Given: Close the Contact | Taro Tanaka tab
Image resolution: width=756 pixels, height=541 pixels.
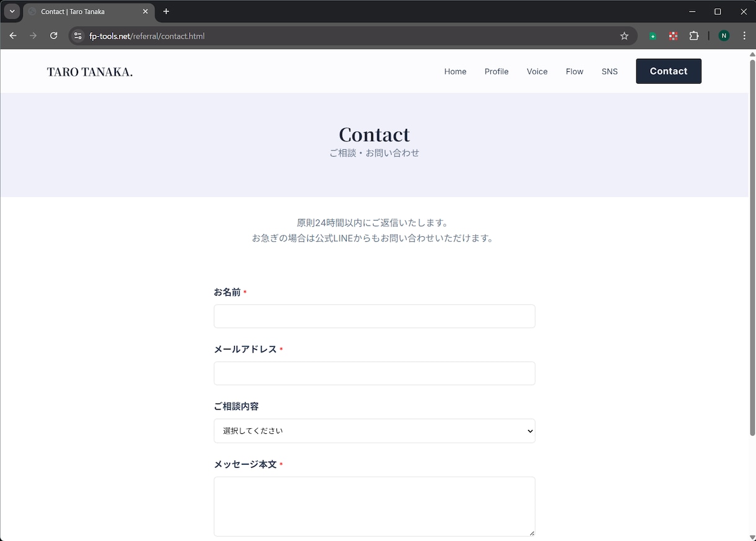Looking at the screenshot, I should click(146, 11).
